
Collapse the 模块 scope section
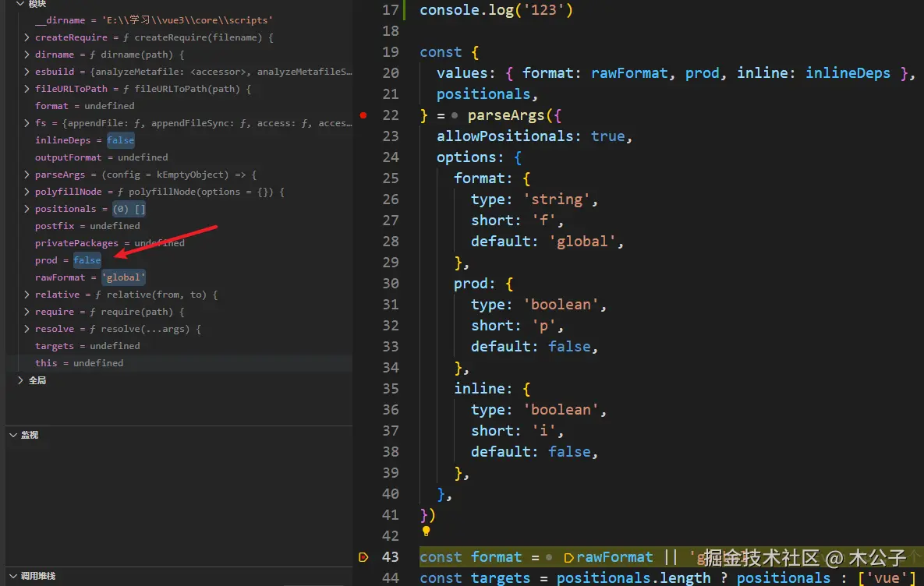20,4
